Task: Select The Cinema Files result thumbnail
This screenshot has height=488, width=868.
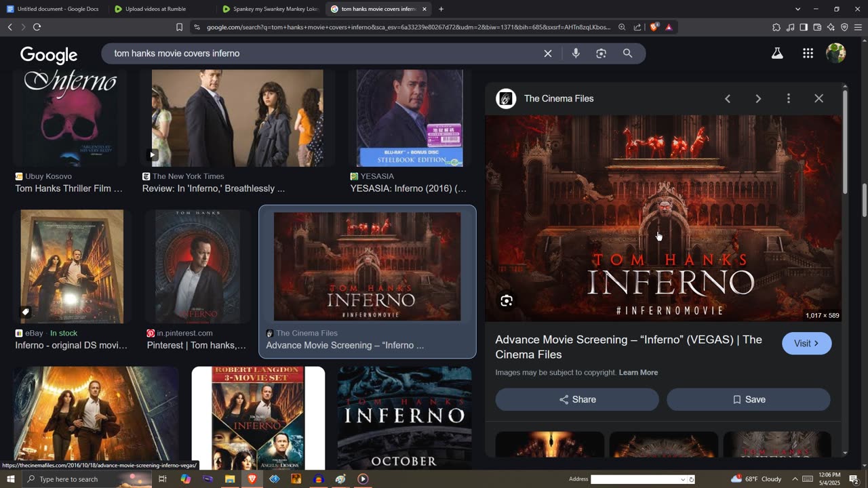Action: (x=367, y=266)
